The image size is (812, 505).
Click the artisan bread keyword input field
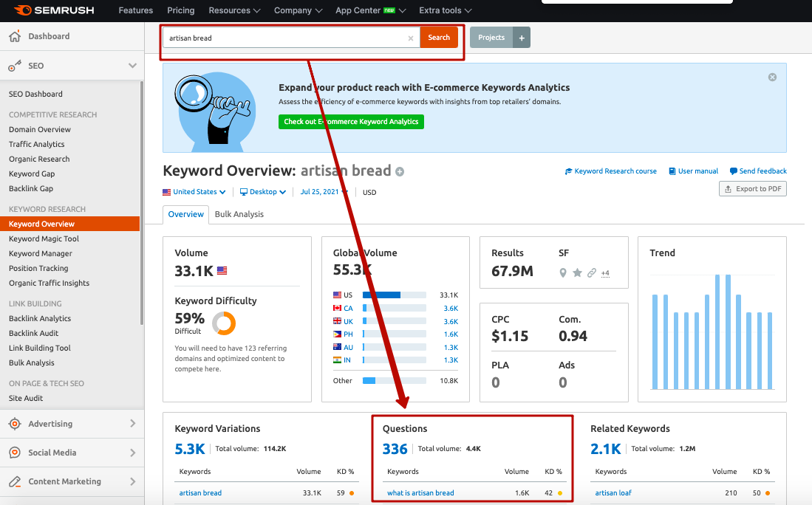click(284, 38)
